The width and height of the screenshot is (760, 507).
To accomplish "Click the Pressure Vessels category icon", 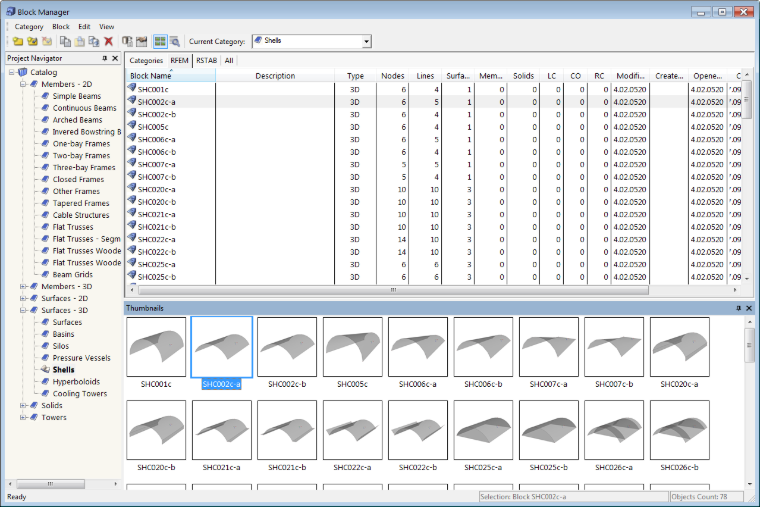I will point(45,358).
